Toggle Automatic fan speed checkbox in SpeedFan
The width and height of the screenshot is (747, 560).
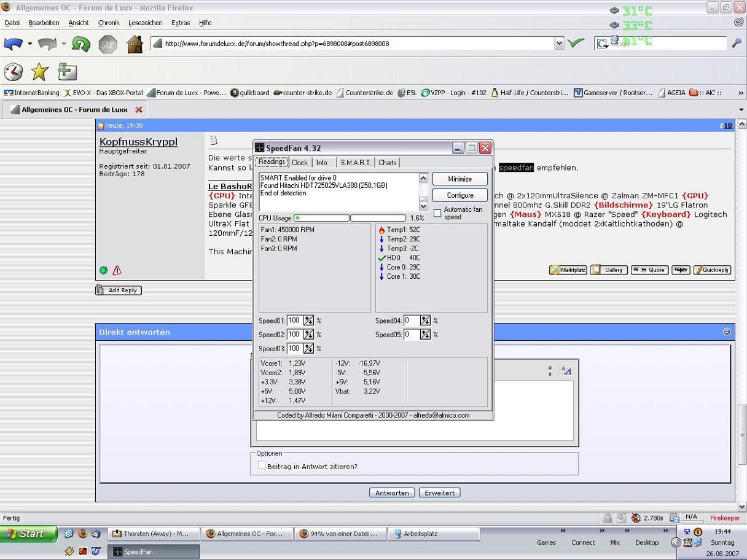[437, 213]
